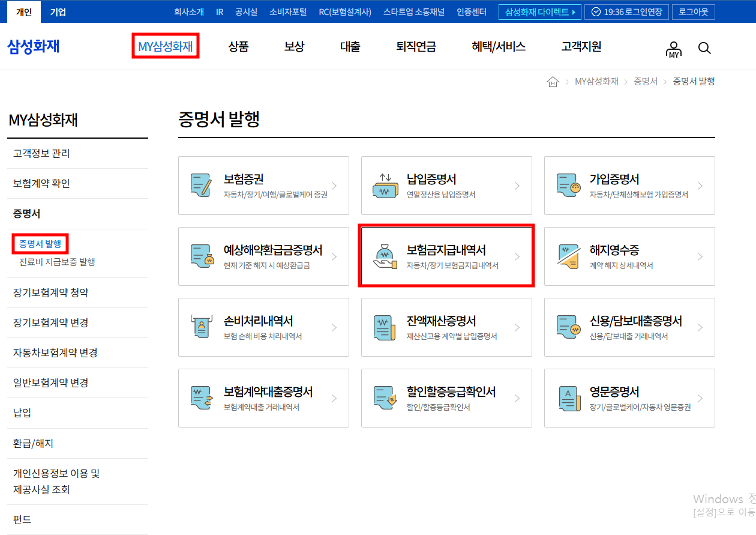Click MY삼성화재 in the breadcrumb
756x535 pixels.
pos(596,82)
